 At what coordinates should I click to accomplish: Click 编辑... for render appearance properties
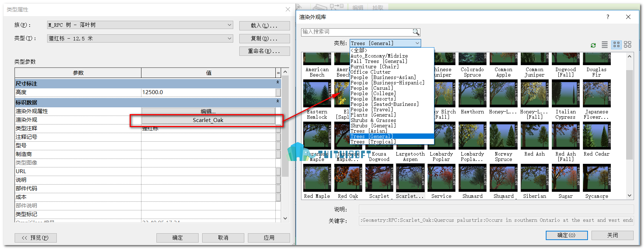coord(208,111)
